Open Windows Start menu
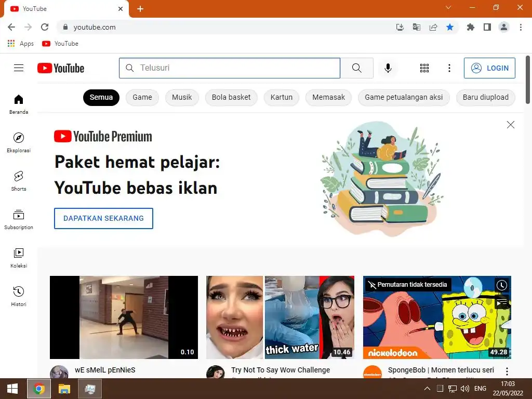Image resolution: width=532 pixels, height=399 pixels. (x=12, y=389)
